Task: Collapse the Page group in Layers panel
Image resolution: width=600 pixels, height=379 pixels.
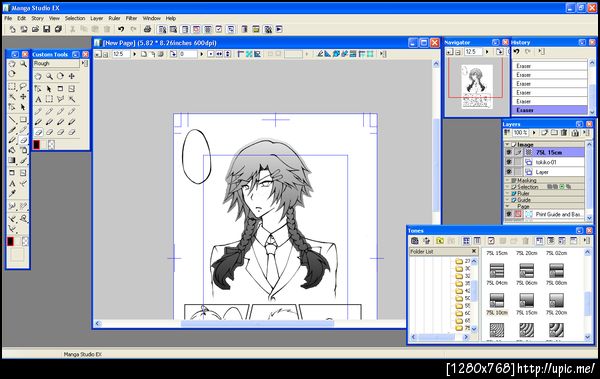Action: click(x=507, y=206)
